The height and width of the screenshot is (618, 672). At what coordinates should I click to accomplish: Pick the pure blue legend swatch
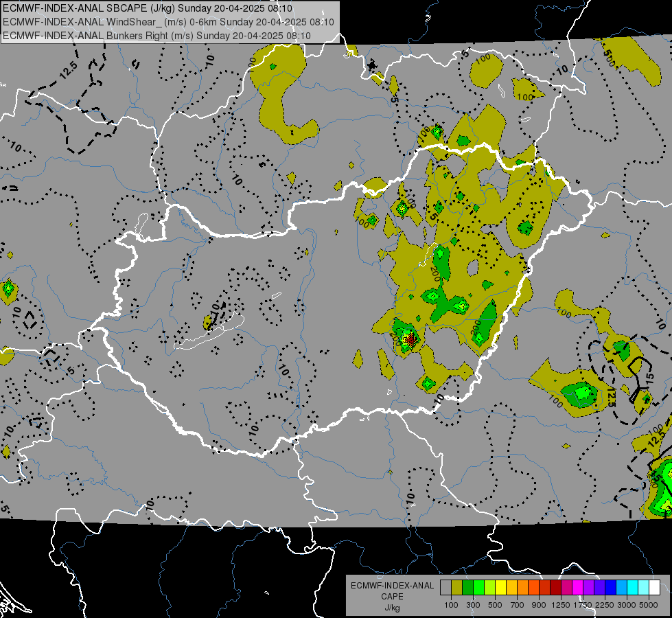click(610, 587)
